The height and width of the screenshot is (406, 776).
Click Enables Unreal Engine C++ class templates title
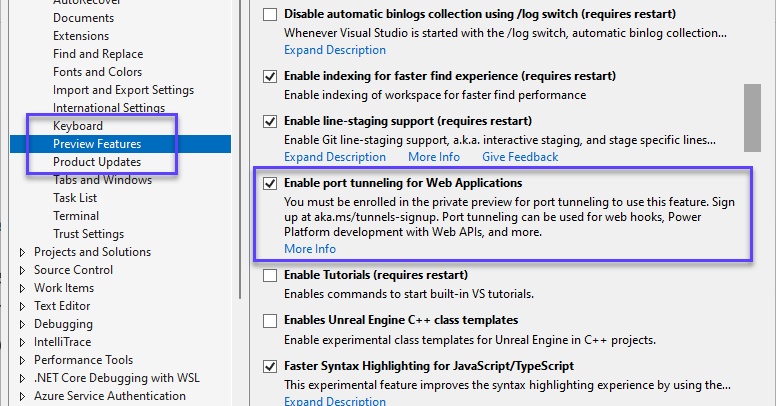tap(401, 320)
